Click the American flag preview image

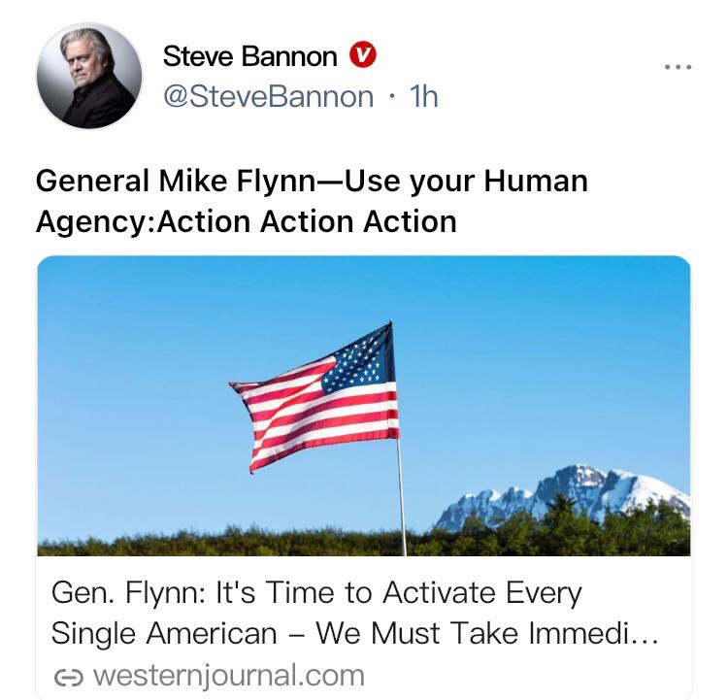pos(364,406)
